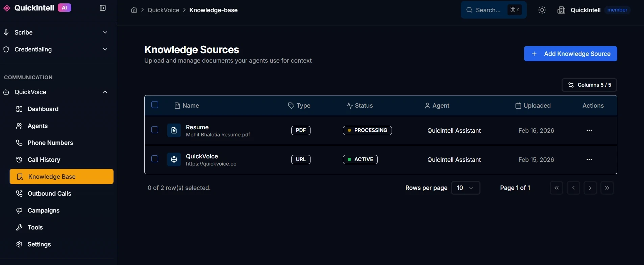Click https://quickvoice.co link text
Screen dimensions: 644x265
pos(211,164)
